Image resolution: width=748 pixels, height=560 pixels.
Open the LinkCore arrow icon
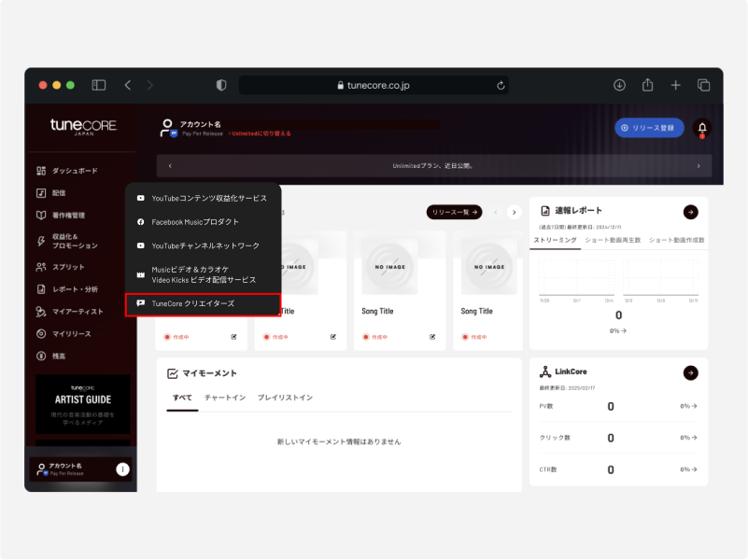(690, 372)
